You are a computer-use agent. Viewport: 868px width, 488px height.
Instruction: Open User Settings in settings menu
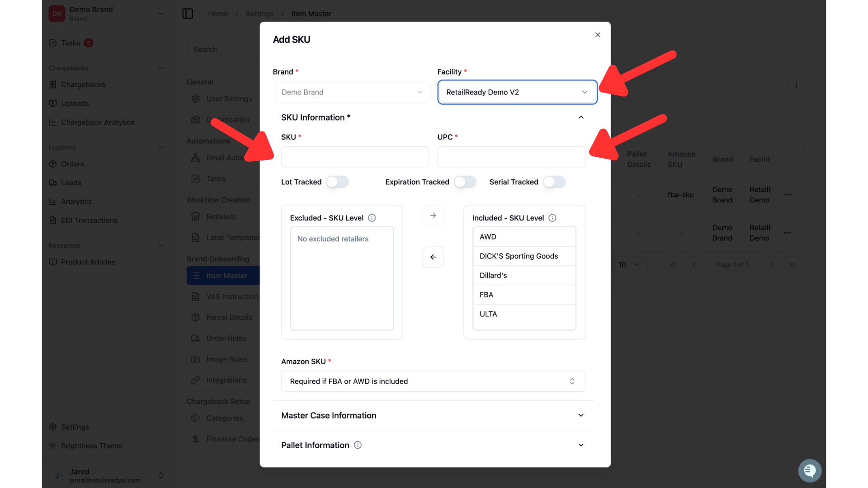(229, 99)
